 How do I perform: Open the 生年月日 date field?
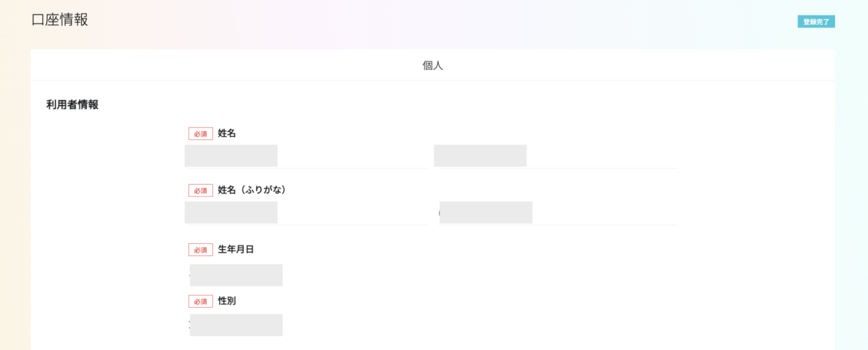(x=236, y=275)
